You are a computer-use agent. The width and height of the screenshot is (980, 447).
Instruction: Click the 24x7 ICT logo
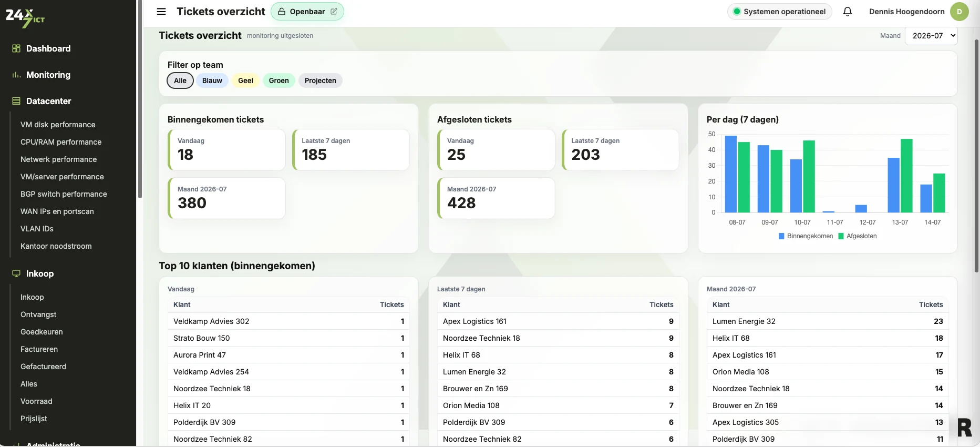(25, 18)
